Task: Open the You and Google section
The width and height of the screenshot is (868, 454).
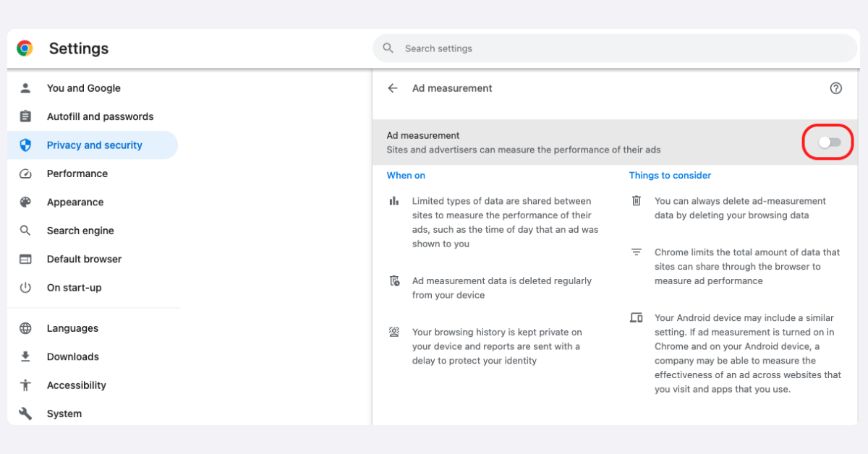Action: 83,87
